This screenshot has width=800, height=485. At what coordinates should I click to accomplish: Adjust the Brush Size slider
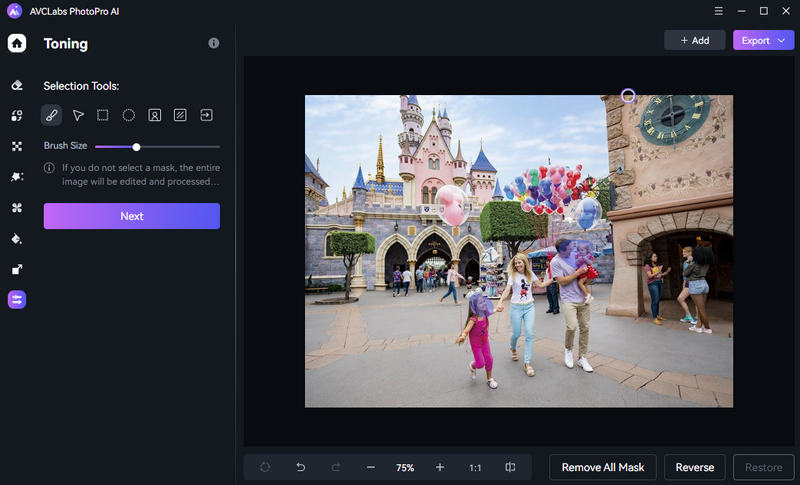pos(158,147)
